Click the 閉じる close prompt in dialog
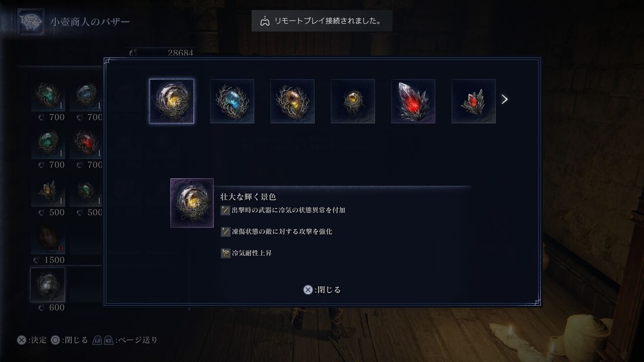 click(322, 290)
